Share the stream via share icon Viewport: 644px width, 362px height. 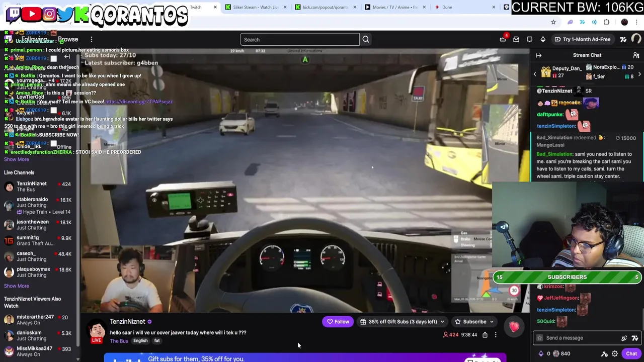coord(485,335)
